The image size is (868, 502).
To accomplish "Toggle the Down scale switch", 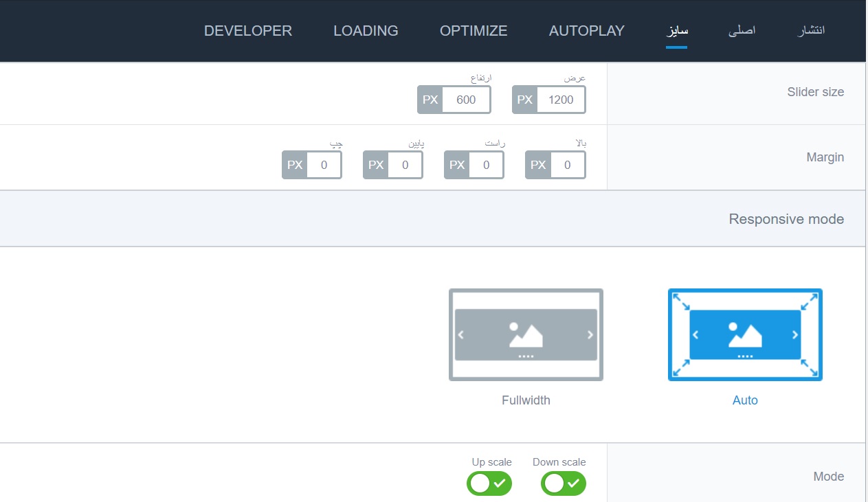I will (564, 483).
